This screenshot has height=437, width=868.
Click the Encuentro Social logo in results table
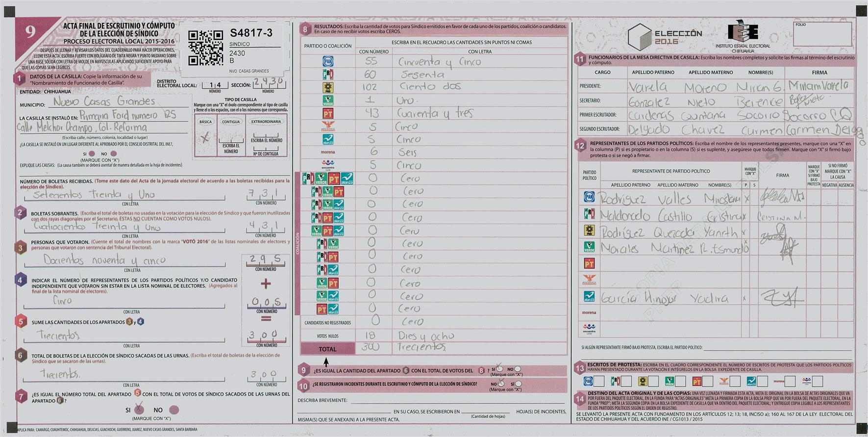click(327, 165)
